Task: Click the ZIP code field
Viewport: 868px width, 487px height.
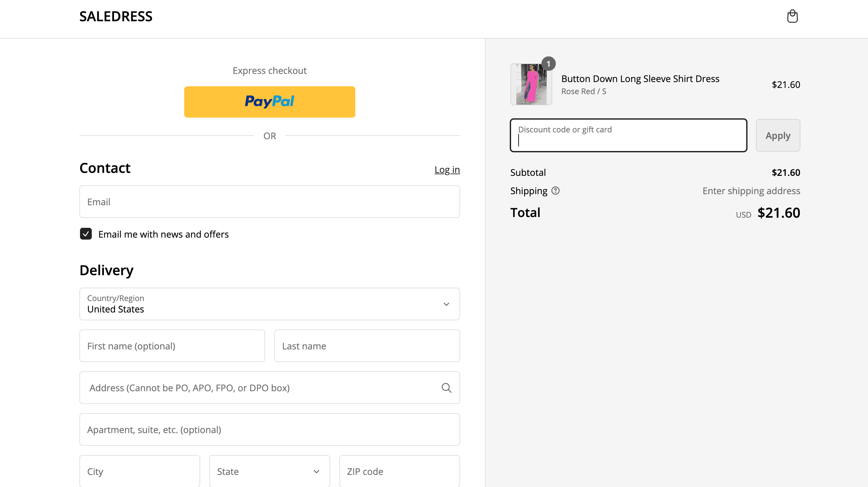Action: [x=400, y=472]
